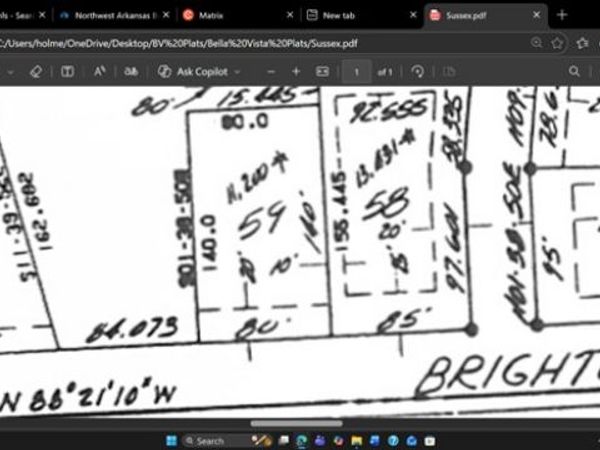The image size is (600, 450).
Task: Open the Windows Start menu
Action: 171,440
